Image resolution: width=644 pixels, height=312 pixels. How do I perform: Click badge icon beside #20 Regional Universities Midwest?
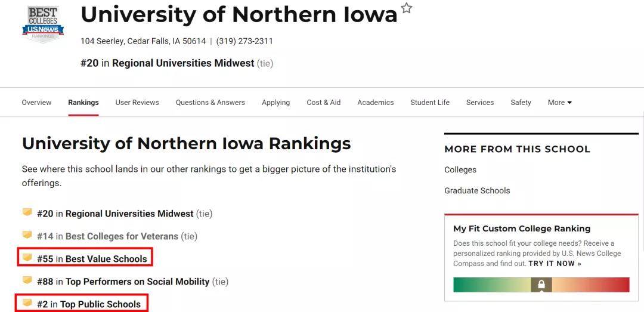coord(27,212)
